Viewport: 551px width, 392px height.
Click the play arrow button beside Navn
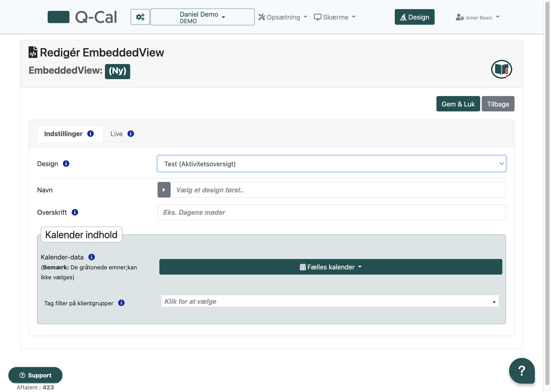(x=164, y=190)
